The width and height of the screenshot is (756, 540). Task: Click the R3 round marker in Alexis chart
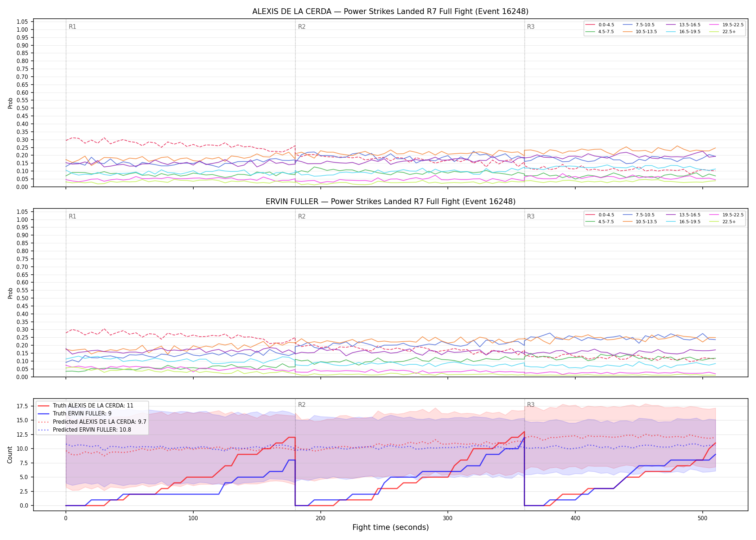tap(531, 27)
